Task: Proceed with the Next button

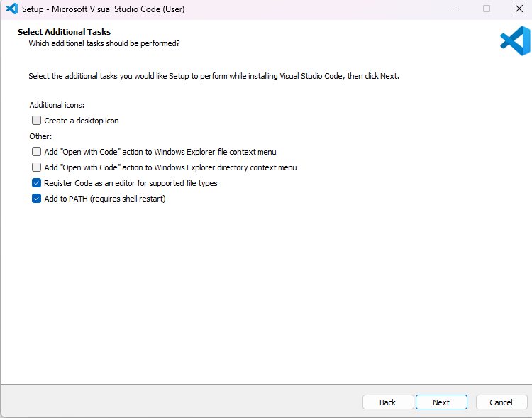Action: pyautogui.click(x=441, y=402)
